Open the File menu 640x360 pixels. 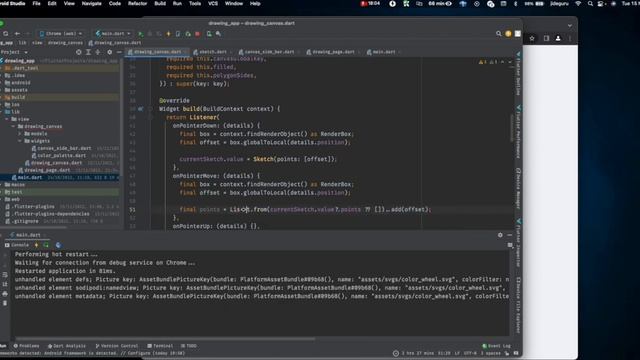pos(36,4)
